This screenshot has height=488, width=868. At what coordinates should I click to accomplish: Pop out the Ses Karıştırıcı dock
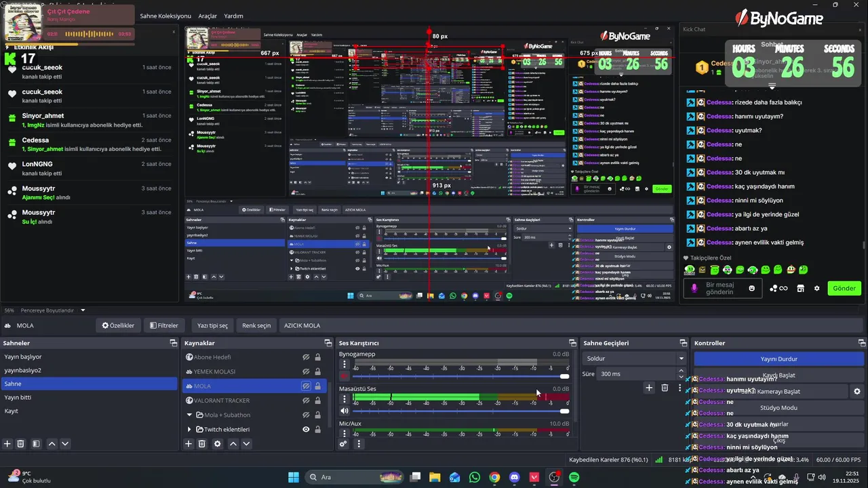[572, 343]
